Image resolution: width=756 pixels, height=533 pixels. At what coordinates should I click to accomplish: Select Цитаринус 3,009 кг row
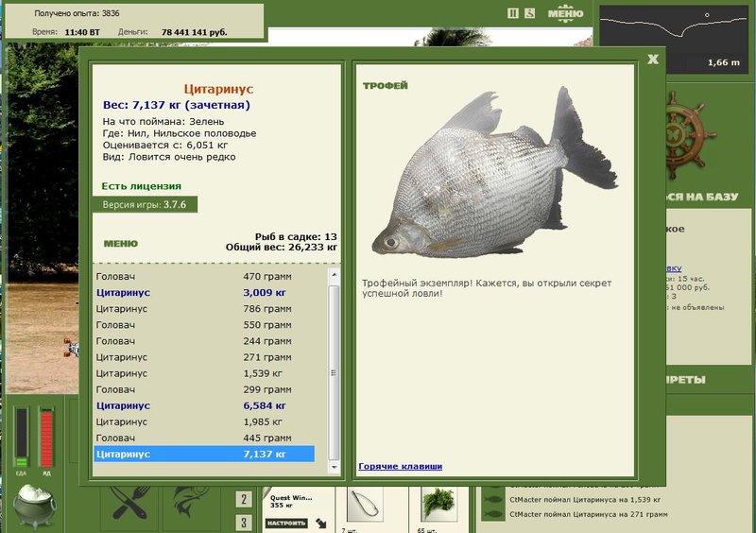205,292
